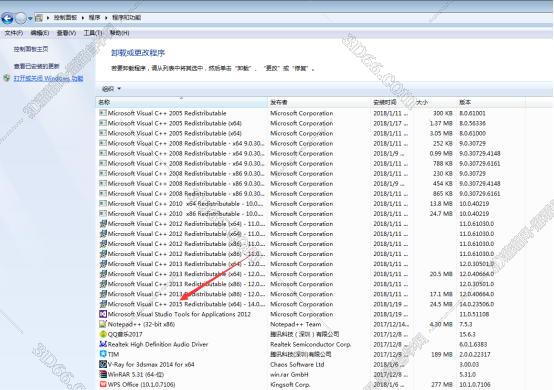Click icon of Visual C++ 2008 x86 230 KB row
The height and width of the screenshot is (390, 554).
[103, 173]
